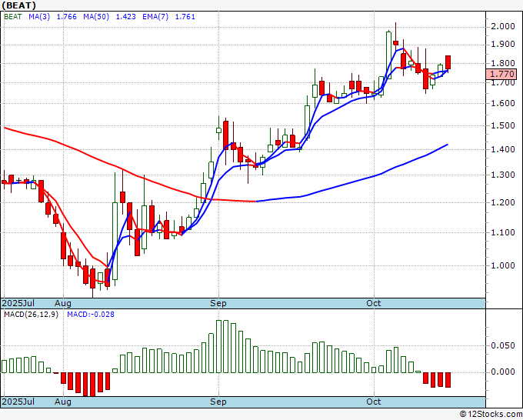This screenshot has height=420, width=523.
Task: Click the 1.300 price axis label
Action: (503, 175)
